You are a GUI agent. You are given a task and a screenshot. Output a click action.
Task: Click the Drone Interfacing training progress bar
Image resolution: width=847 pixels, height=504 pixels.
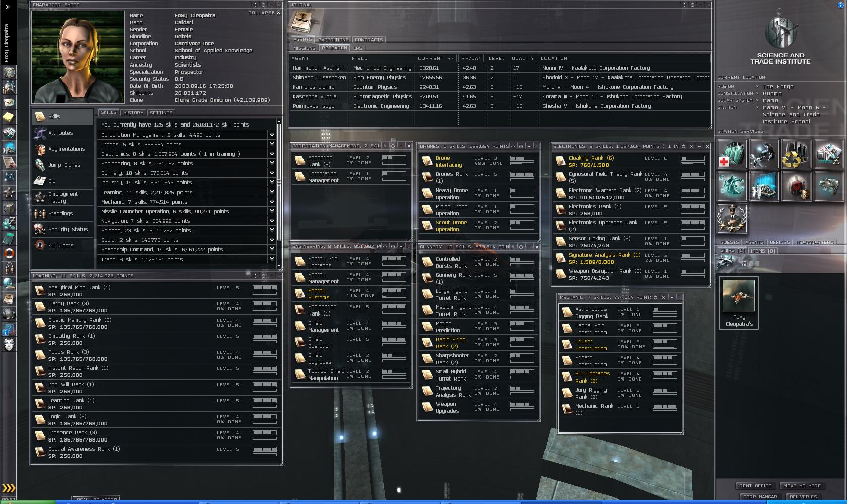point(522,163)
